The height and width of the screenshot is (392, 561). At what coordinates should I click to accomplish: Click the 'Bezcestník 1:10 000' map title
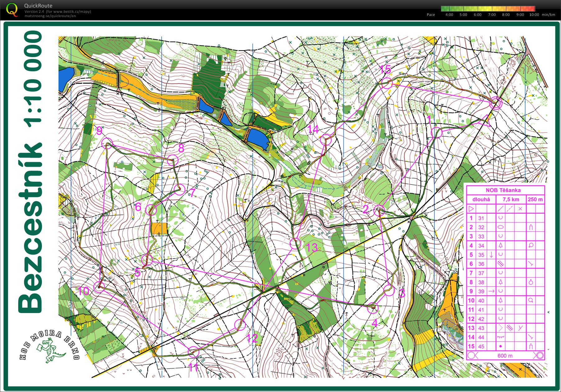click(x=30, y=172)
